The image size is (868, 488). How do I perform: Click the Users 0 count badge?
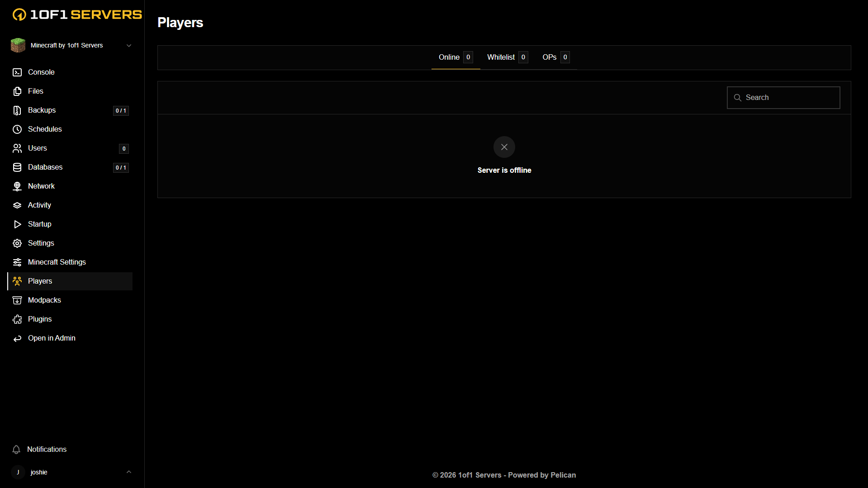[124, 149]
